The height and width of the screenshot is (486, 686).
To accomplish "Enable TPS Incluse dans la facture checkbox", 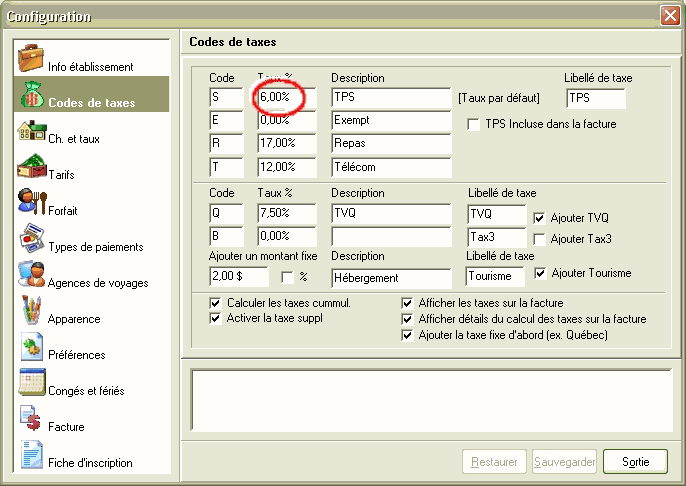I will click(474, 124).
